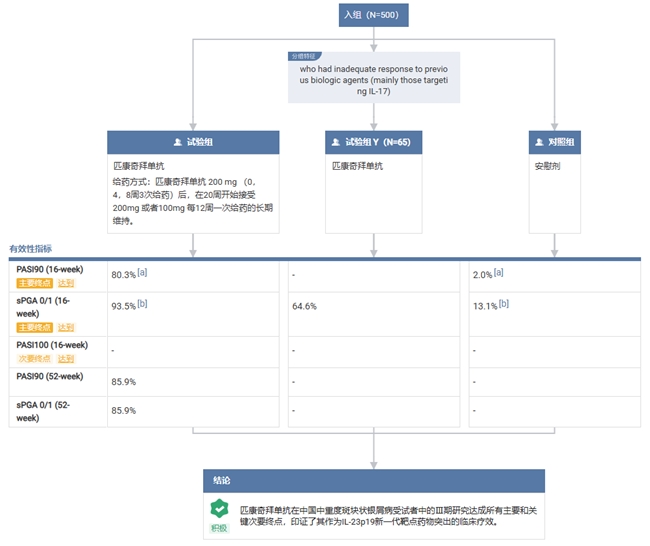Click the person icon in 试验组 header

pyautogui.click(x=178, y=142)
